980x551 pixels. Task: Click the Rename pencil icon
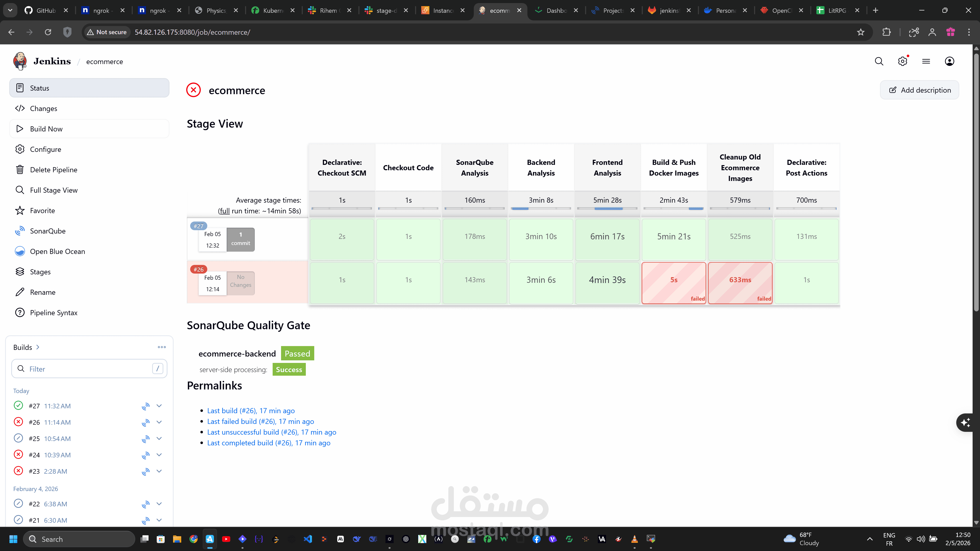coord(20,292)
